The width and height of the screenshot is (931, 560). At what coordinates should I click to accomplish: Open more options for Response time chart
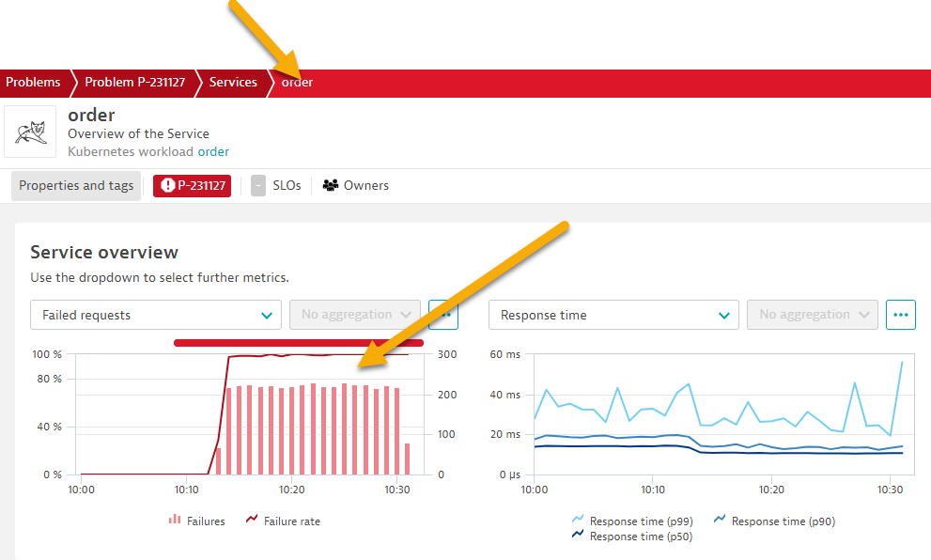900,315
